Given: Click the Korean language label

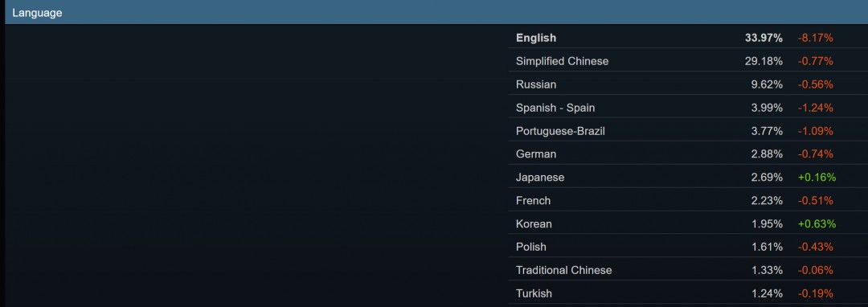Looking at the screenshot, I should (534, 224).
